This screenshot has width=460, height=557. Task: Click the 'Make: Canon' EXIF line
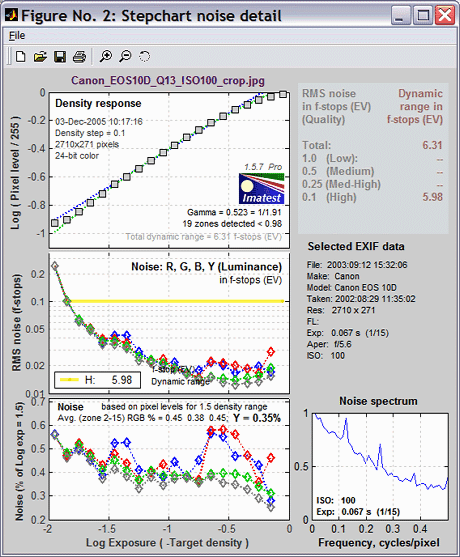[333, 276]
